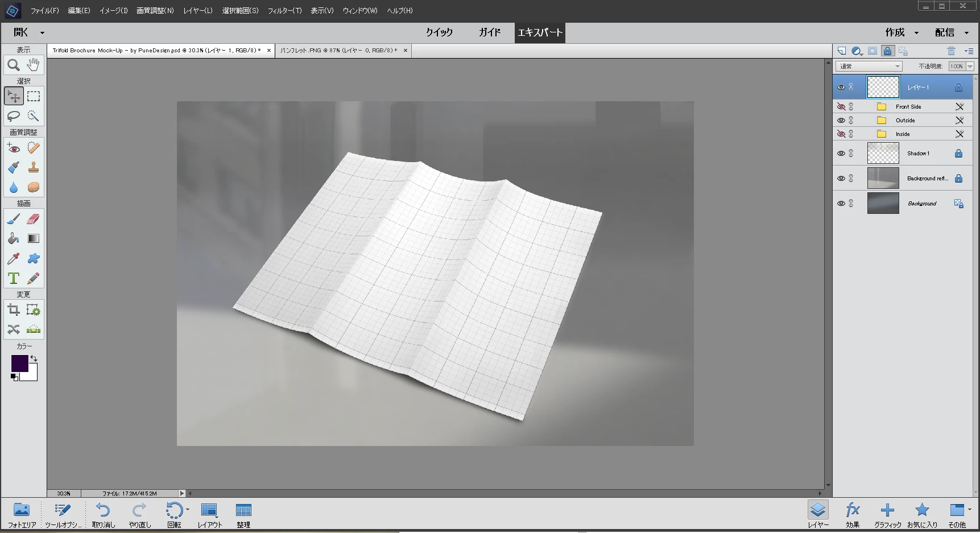Click the やり直し redo button
The height and width of the screenshot is (533, 980).
coord(139,515)
